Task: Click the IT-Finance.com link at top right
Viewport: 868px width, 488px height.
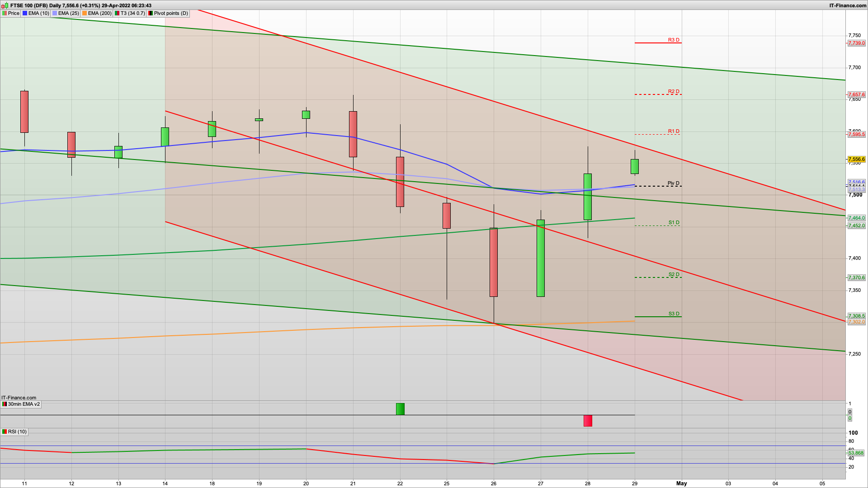Action: click(x=848, y=5)
